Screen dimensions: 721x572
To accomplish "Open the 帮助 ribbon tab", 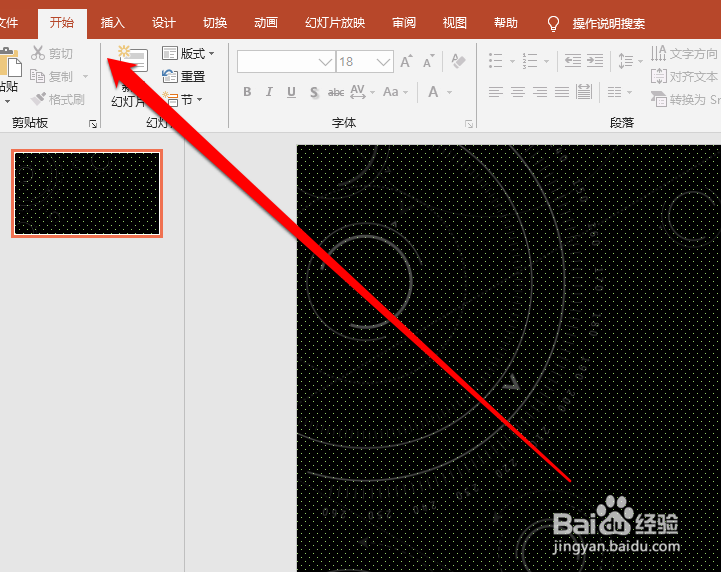I will pyautogui.click(x=506, y=23).
